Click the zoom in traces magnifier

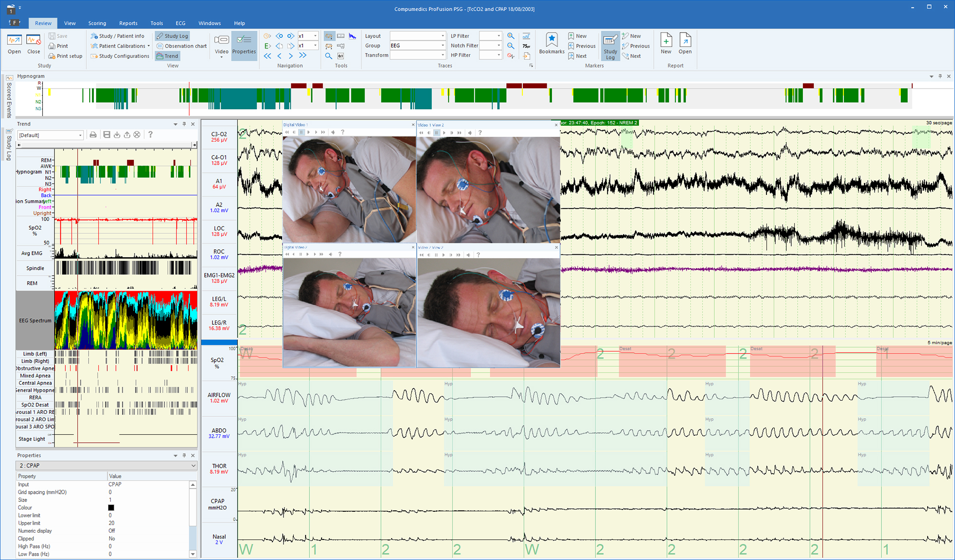coord(511,36)
